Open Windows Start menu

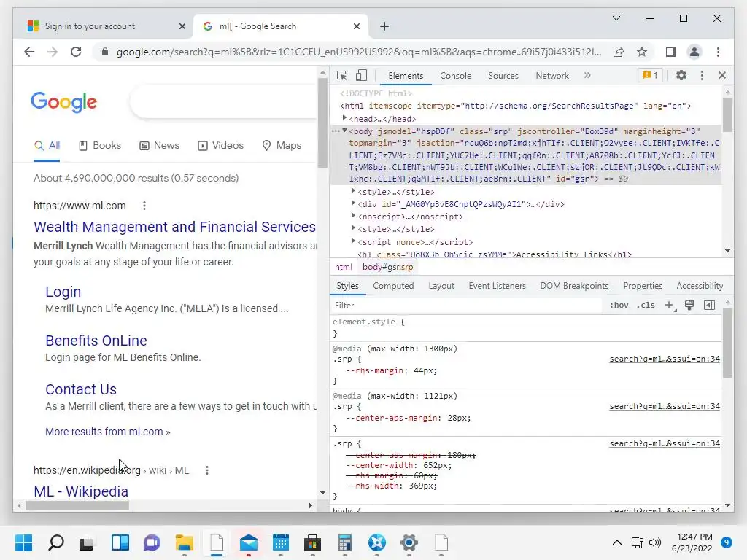point(24,542)
